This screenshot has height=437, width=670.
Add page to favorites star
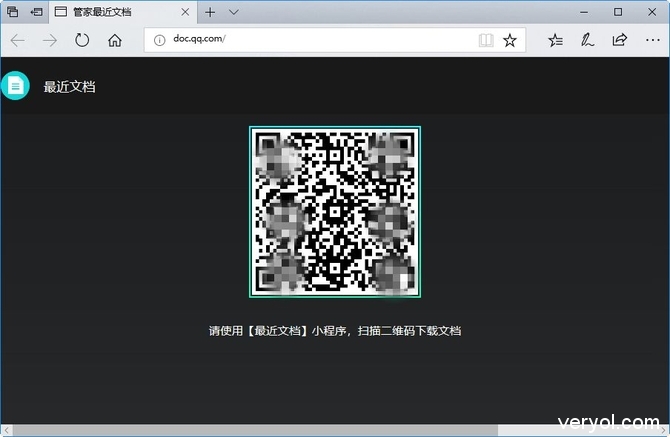click(509, 40)
